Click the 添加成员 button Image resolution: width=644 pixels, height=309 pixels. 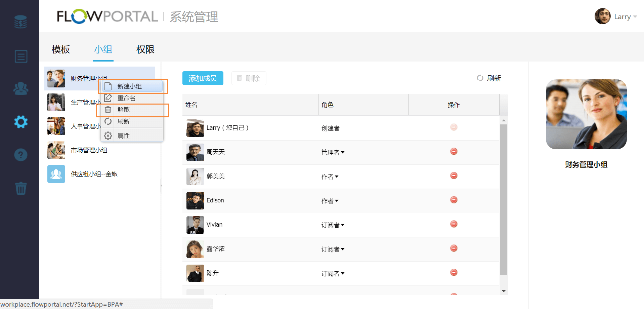click(x=203, y=78)
